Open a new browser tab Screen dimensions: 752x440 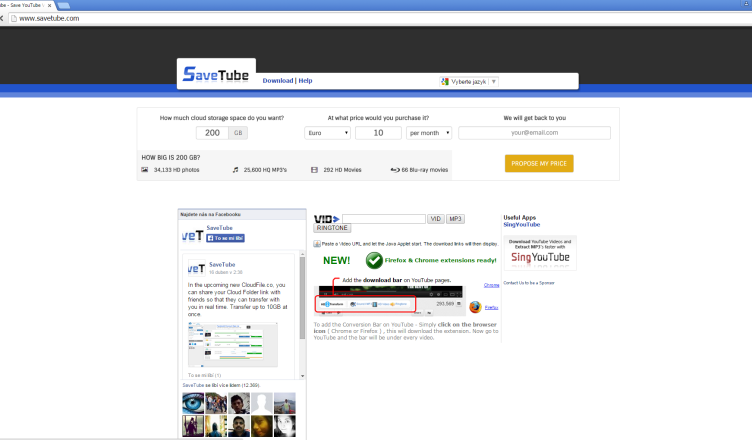pyautogui.click(x=64, y=5)
